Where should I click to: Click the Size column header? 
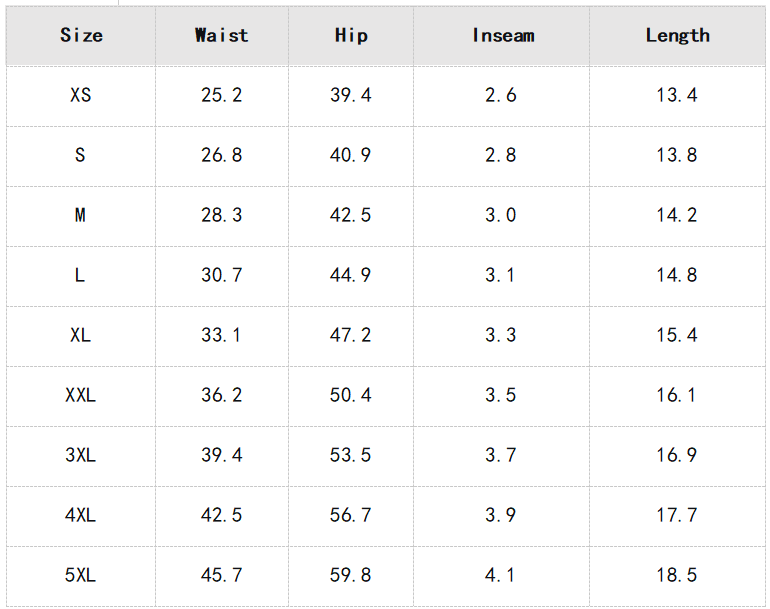(x=81, y=35)
